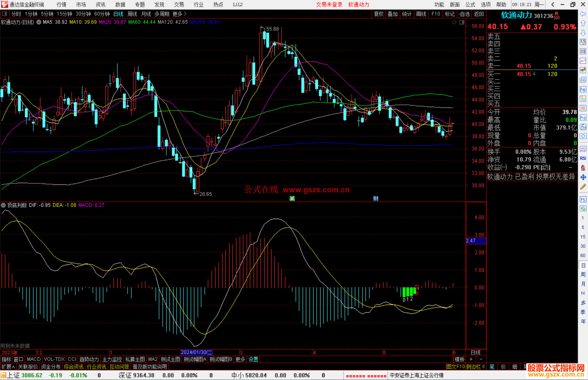Image resolution: width=588 pixels, height=380 pixels.
Task: Open the 公式 menu in the top bar
Action: tap(470, 5)
